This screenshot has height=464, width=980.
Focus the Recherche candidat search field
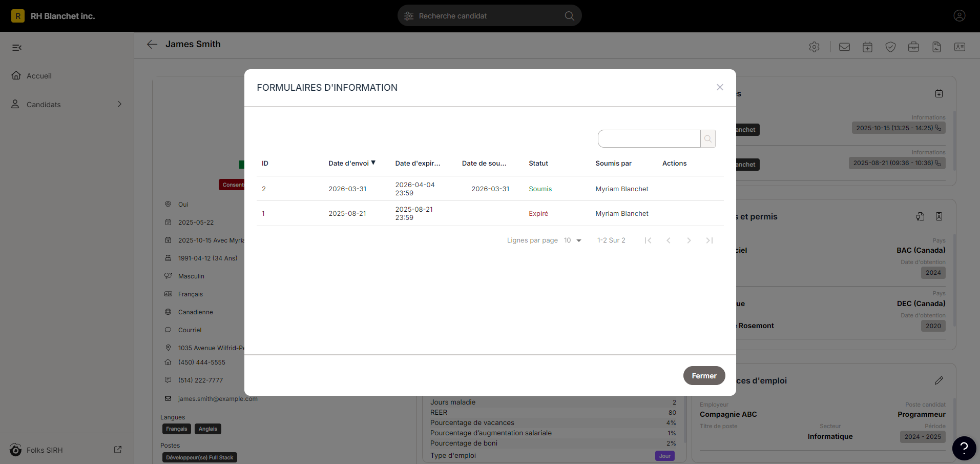(489, 16)
